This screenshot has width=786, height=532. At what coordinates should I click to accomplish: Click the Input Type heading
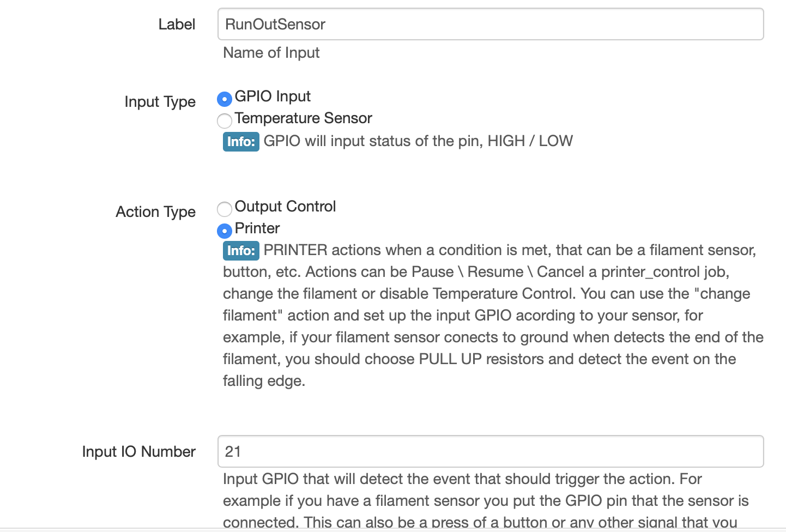[x=160, y=102]
